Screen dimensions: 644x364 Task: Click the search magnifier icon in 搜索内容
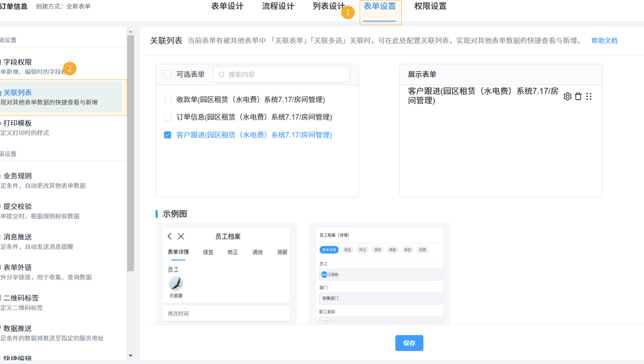point(222,74)
